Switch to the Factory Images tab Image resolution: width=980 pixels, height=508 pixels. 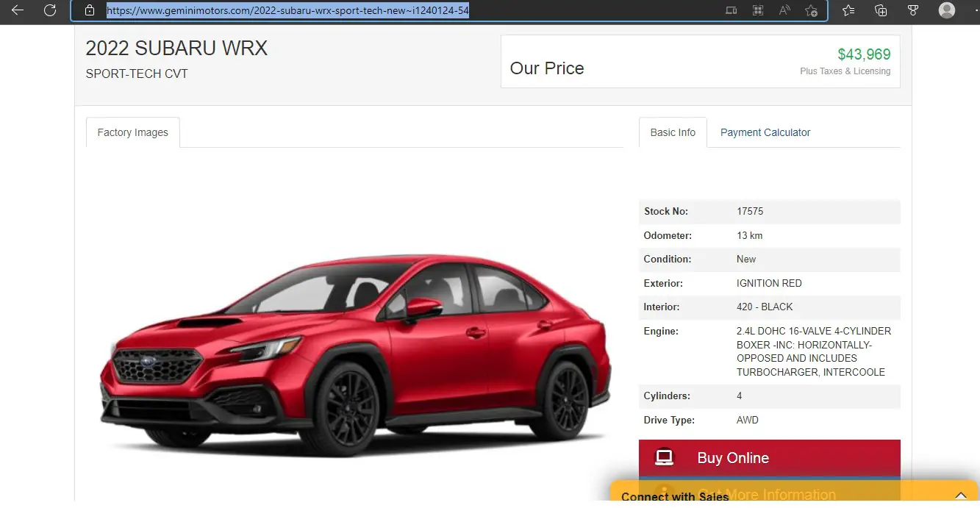click(x=133, y=132)
